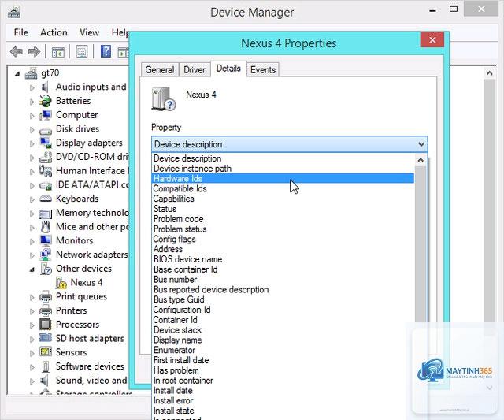Click the Nexus 4 warning device icon in tree

click(61, 283)
